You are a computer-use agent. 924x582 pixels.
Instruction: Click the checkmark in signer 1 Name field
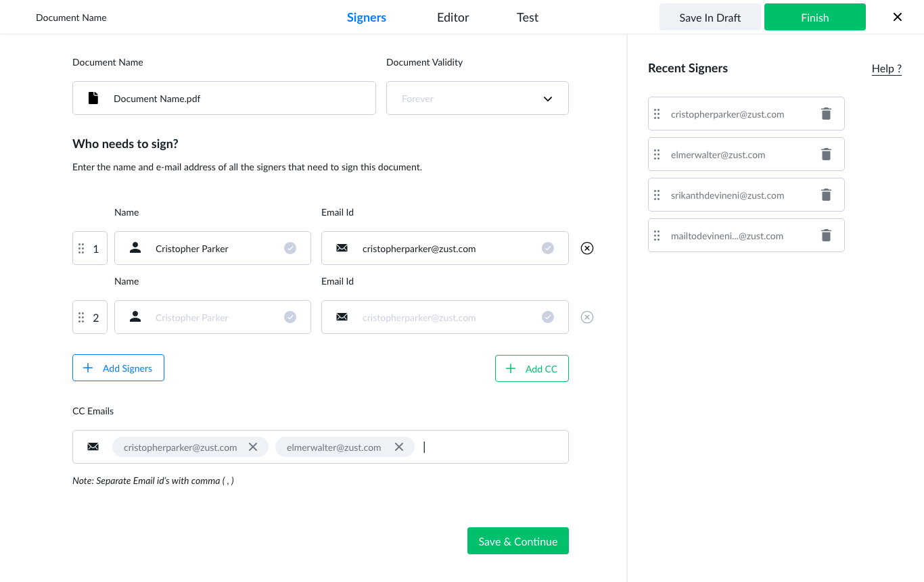point(290,248)
